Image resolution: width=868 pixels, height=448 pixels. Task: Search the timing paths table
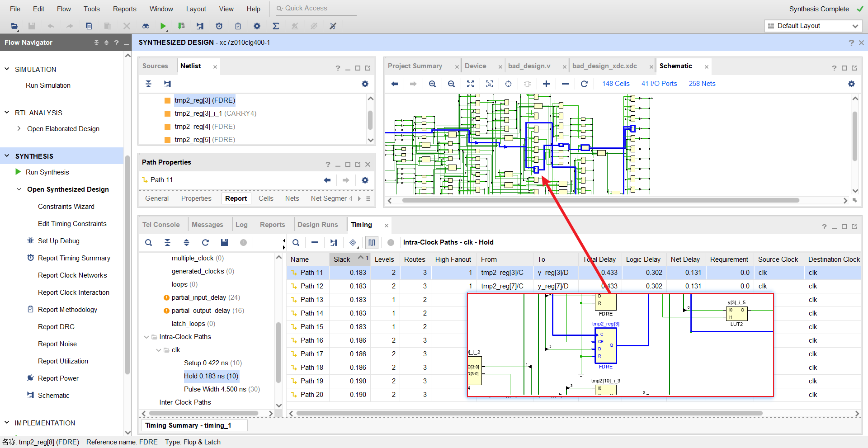coord(296,243)
